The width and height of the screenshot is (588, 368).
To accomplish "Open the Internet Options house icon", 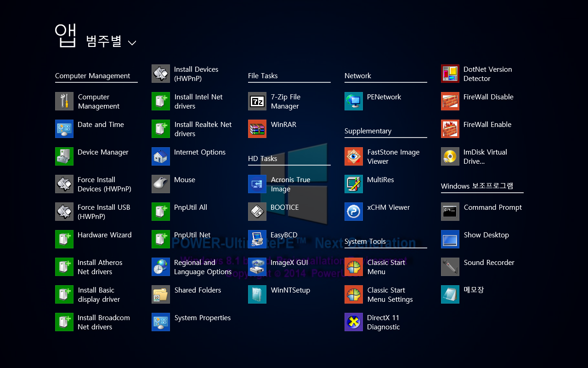I will 161,156.
